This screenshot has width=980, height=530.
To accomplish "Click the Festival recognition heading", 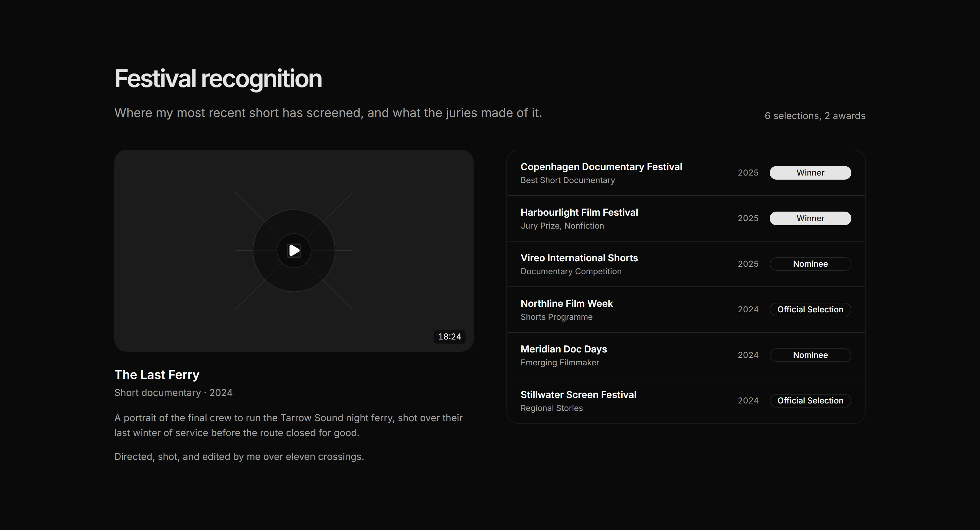I will click(218, 79).
